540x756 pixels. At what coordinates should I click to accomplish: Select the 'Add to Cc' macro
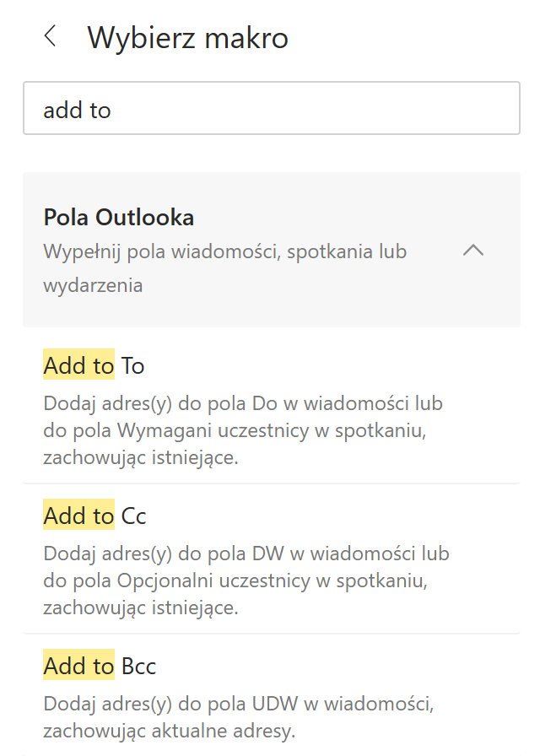click(x=93, y=516)
